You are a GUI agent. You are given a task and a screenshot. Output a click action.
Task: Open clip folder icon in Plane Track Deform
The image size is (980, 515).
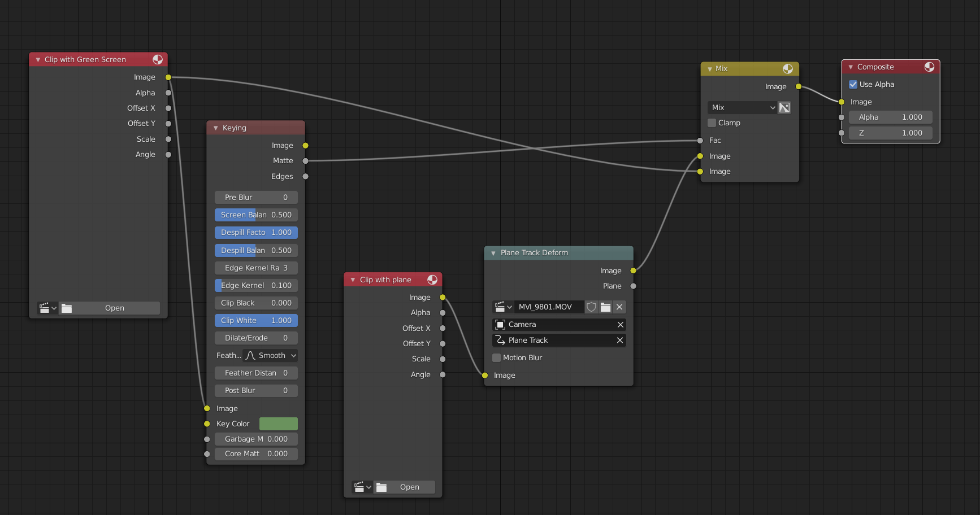(606, 307)
